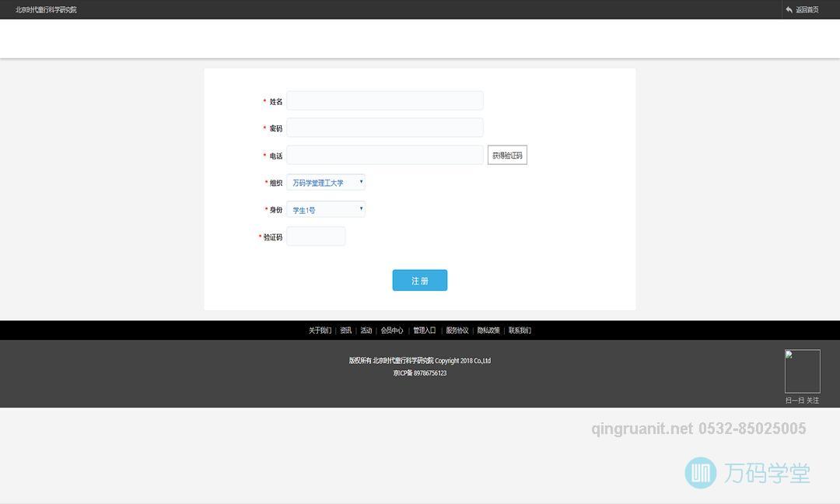
Task: Focus the 密码 password field
Action: [385, 128]
